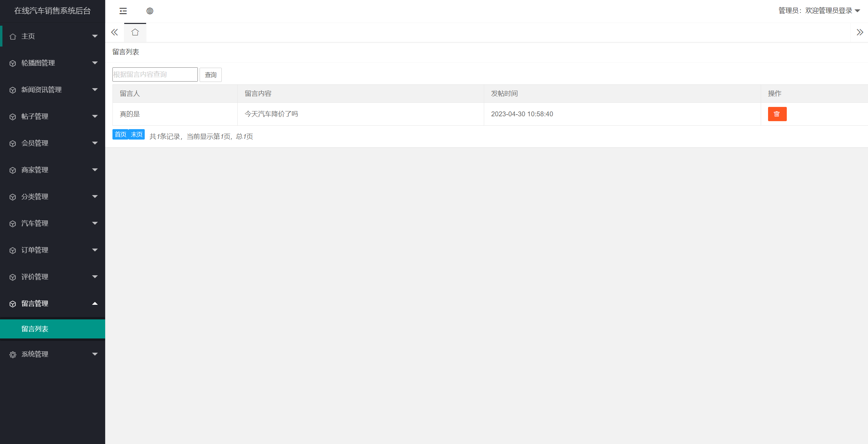Open the 新闻资讯管理 menu item
The width and height of the screenshot is (868, 444).
coord(41,90)
